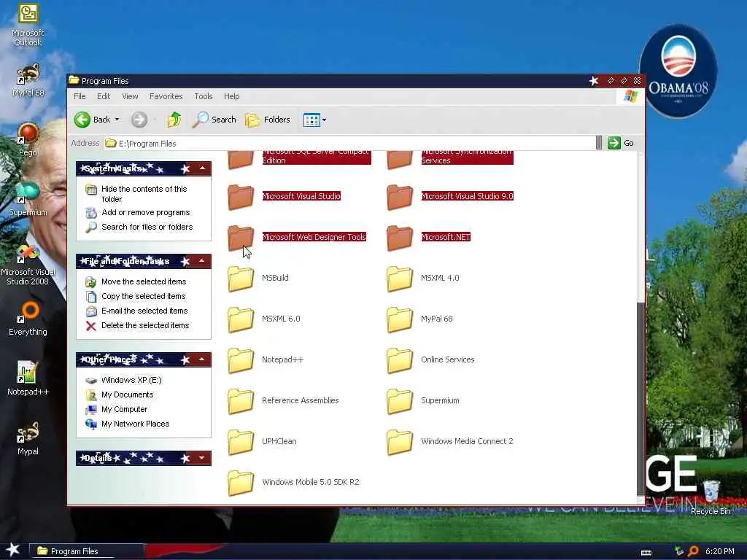Click Add or remove programs link
Image resolution: width=747 pixels, height=560 pixels.
coord(145,212)
